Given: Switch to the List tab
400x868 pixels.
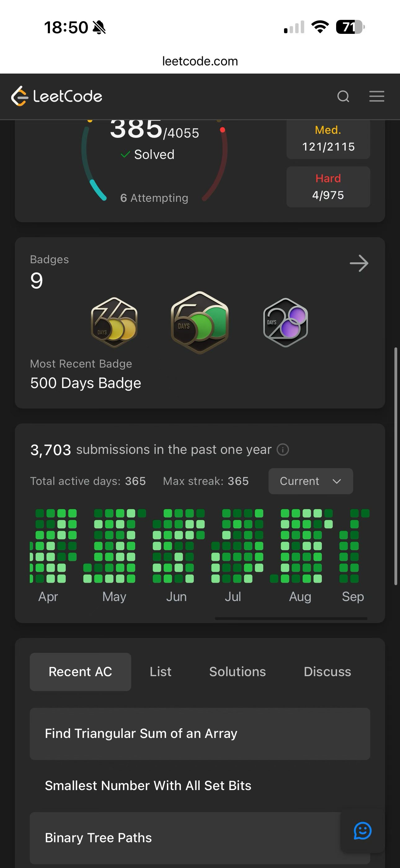Looking at the screenshot, I should tap(161, 672).
